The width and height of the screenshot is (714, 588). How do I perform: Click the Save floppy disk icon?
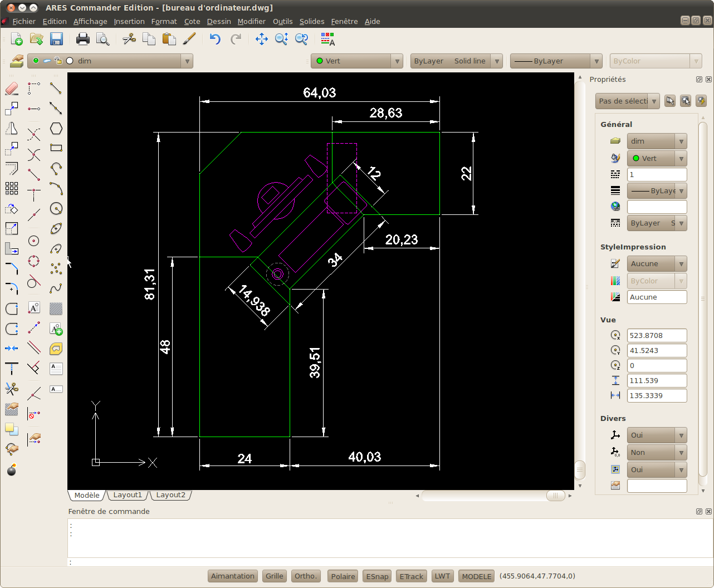coord(56,39)
